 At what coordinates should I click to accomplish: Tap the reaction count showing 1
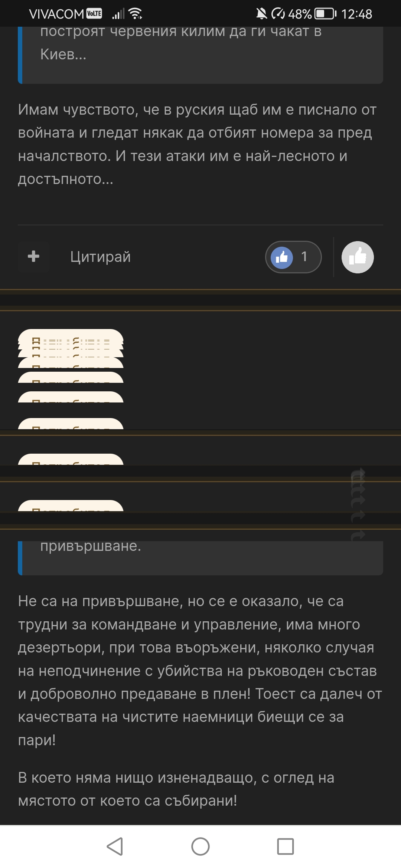click(x=304, y=257)
